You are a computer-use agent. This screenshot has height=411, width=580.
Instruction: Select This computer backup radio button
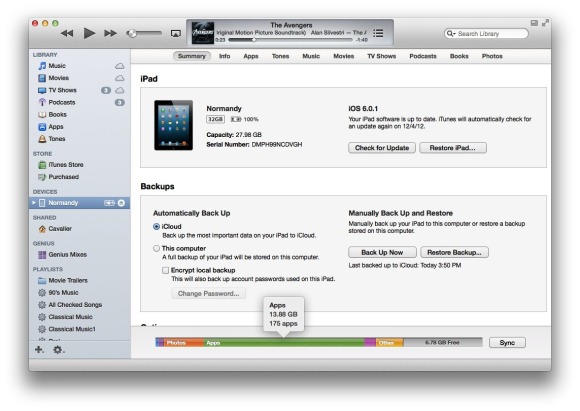pyautogui.click(x=156, y=248)
